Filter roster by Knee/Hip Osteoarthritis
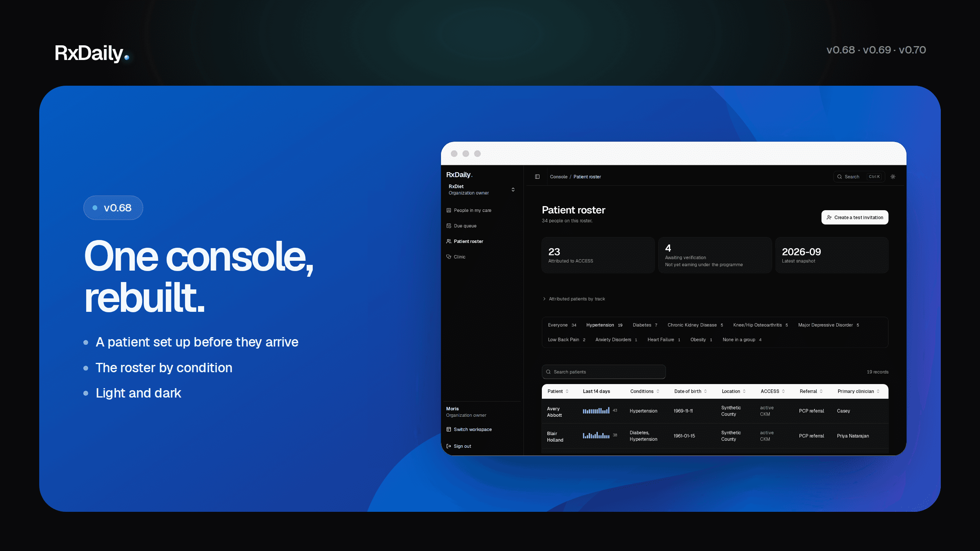 pyautogui.click(x=761, y=325)
